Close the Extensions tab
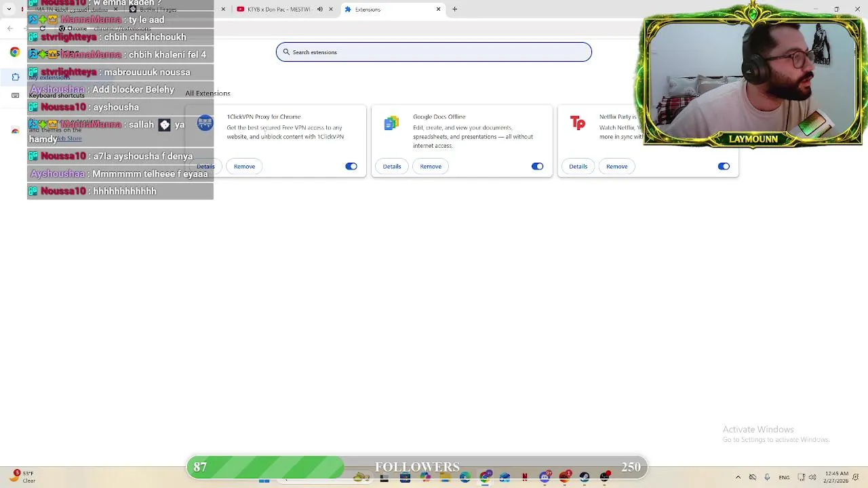 coord(438,9)
